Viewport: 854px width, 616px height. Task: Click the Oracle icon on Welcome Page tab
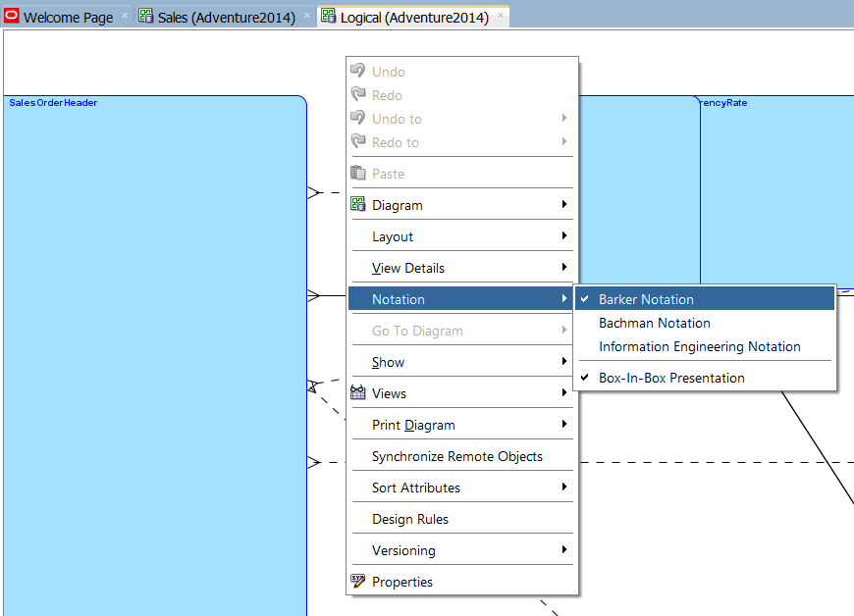13,16
